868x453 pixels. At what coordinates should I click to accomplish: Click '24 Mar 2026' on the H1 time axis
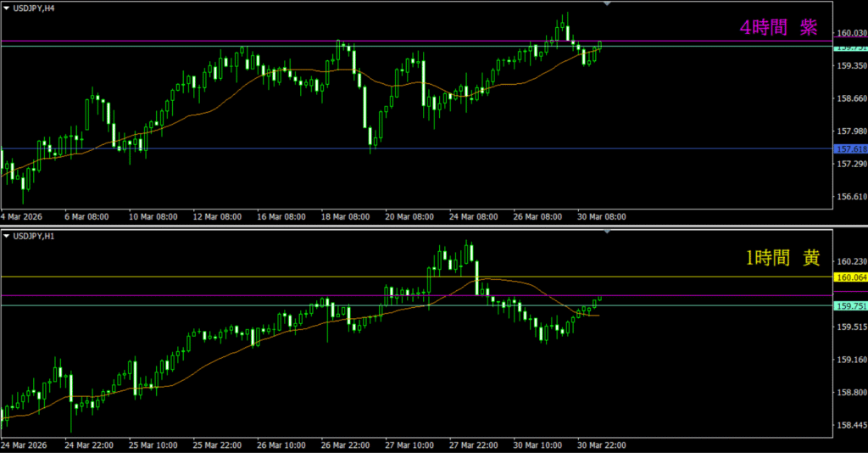click(27, 445)
